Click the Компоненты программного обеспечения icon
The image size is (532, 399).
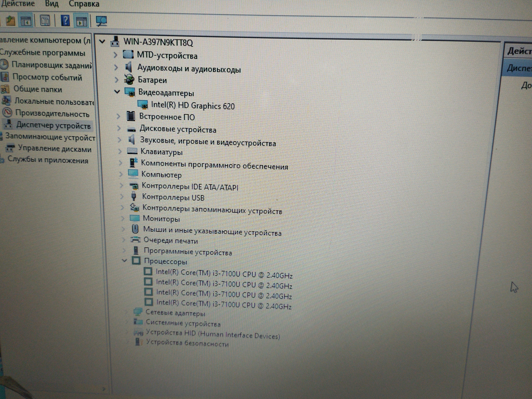[134, 163]
